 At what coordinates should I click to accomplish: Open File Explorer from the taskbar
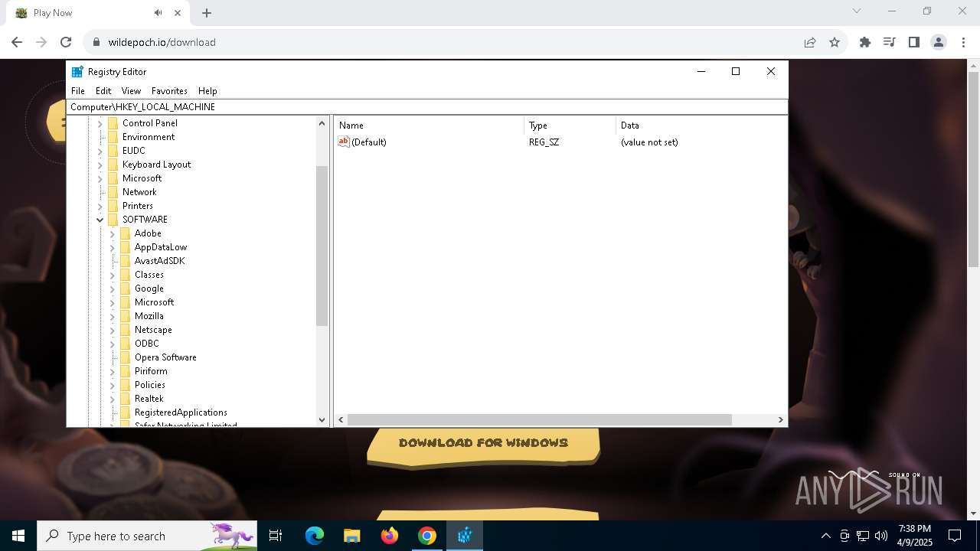[352, 536]
